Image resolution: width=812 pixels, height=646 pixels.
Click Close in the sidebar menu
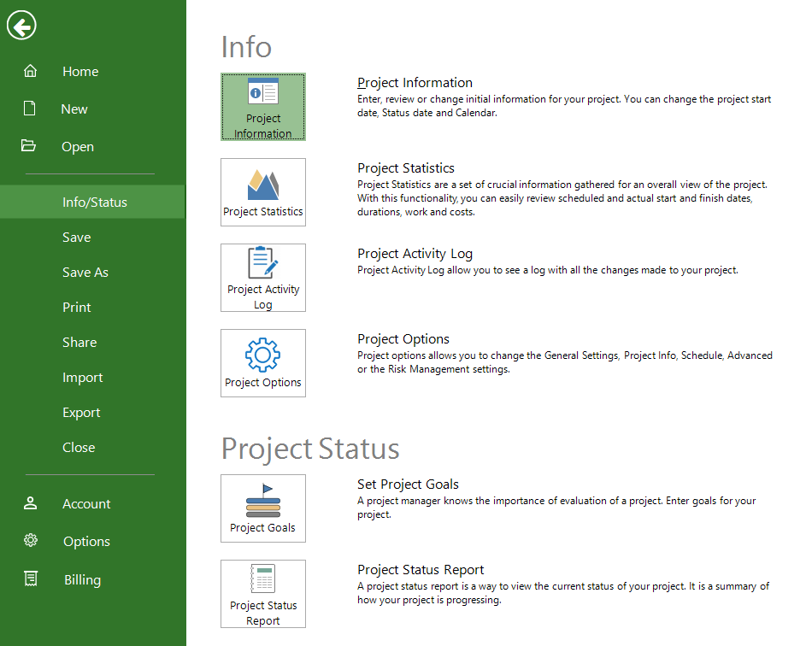coord(79,448)
